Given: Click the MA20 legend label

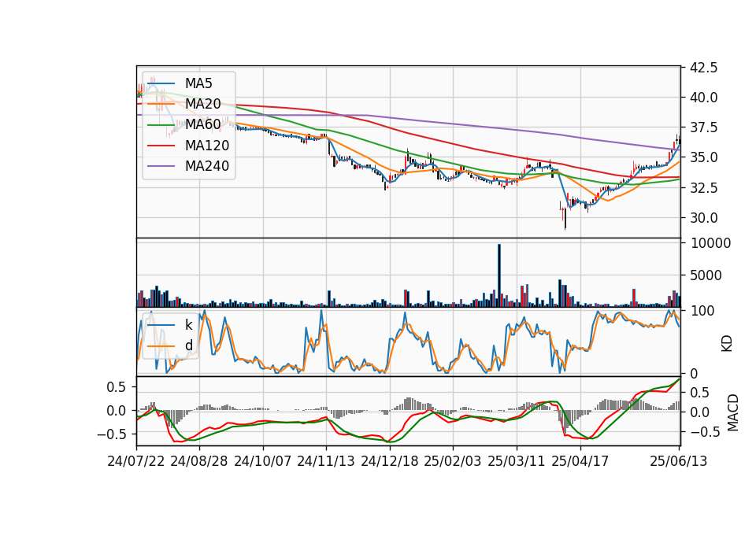Looking at the screenshot, I should (x=203, y=104).
